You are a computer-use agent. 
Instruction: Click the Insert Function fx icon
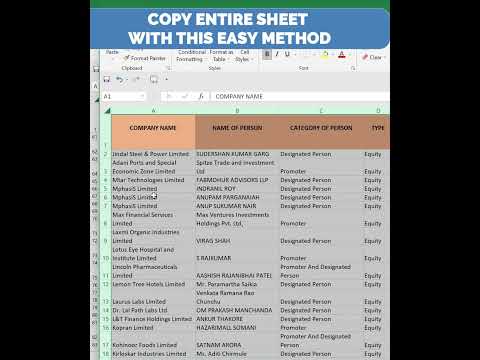coord(201,96)
